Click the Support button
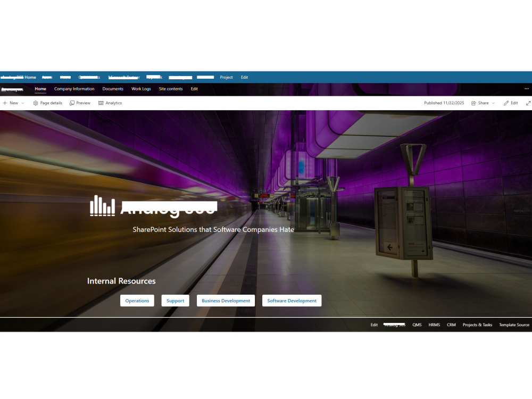Screen dimensions: 532x399 [x=175, y=301]
